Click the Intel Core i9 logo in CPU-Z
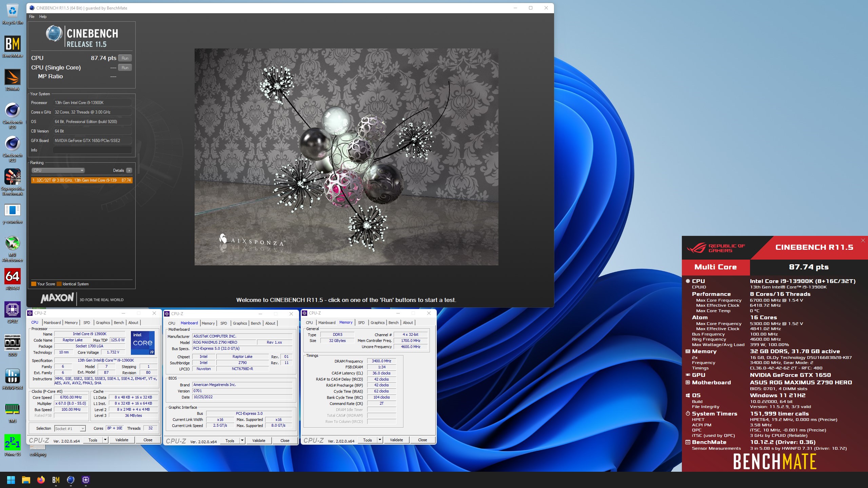The height and width of the screenshot is (488, 868). coord(142,343)
